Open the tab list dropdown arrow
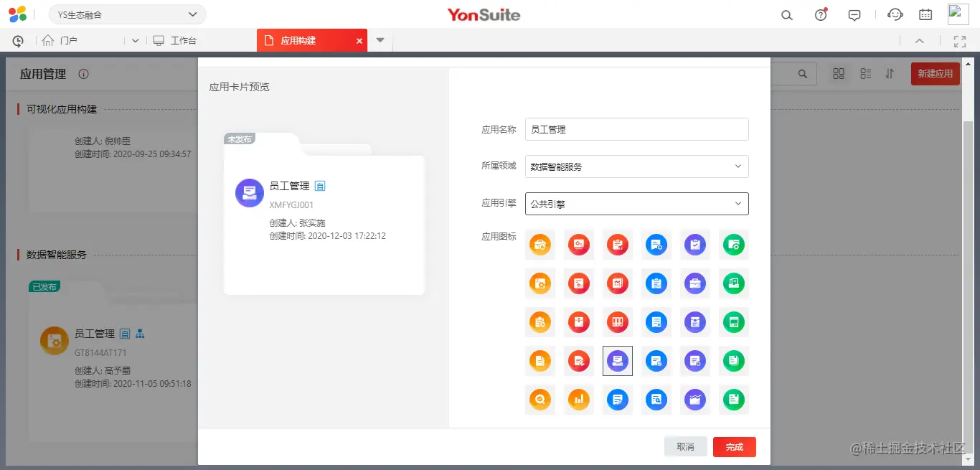Image resolution: width=980 pixels, height=470 pixels. (380, 40)
